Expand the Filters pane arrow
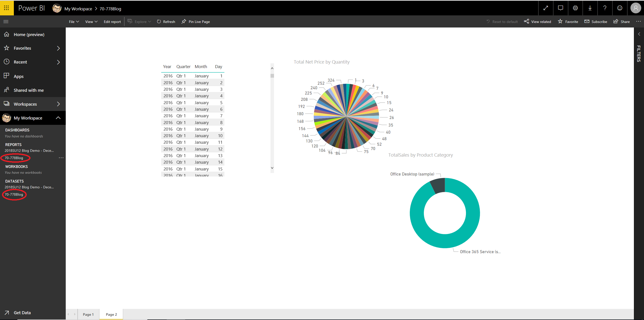644x320 pixels. click(x=639, y=34)
